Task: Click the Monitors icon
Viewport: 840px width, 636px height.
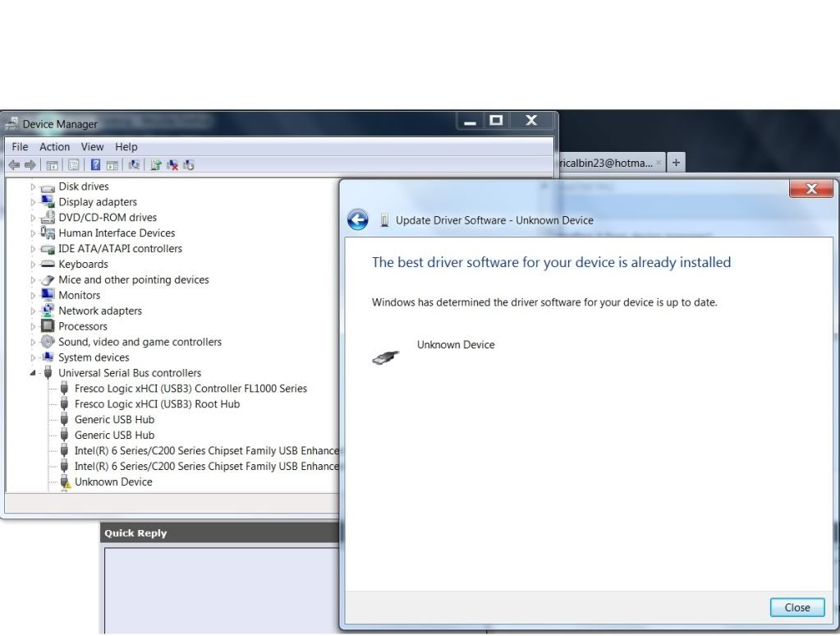Action: pyautogui.click(x=48, y=295)
